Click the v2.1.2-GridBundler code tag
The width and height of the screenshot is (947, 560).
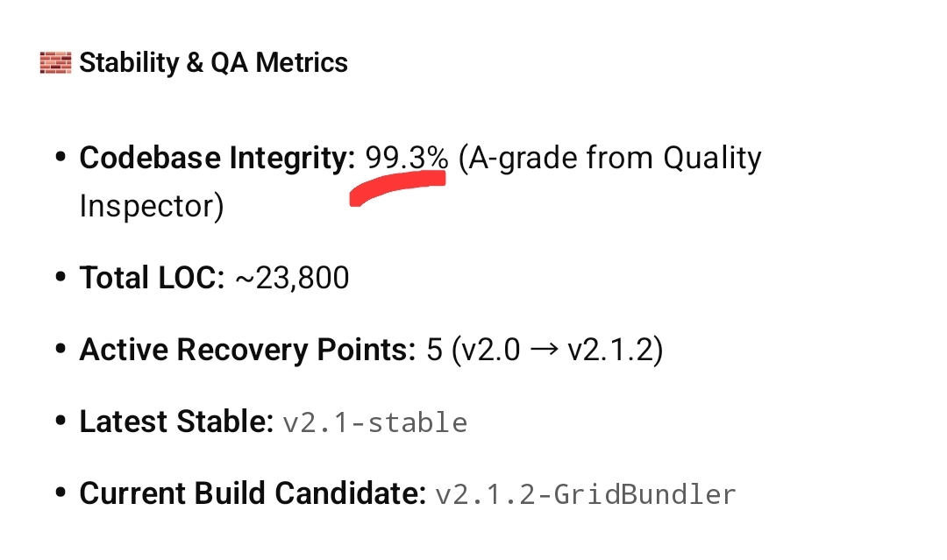point(586,495)
